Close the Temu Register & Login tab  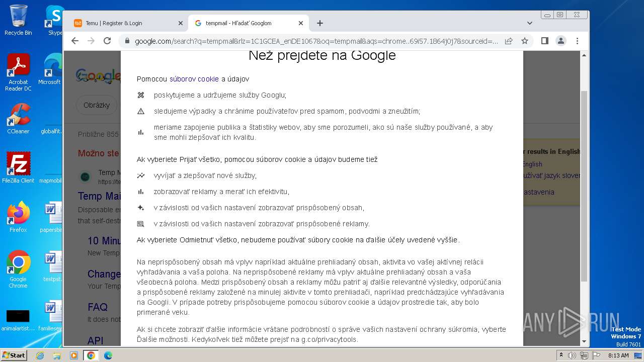point(181,23)
